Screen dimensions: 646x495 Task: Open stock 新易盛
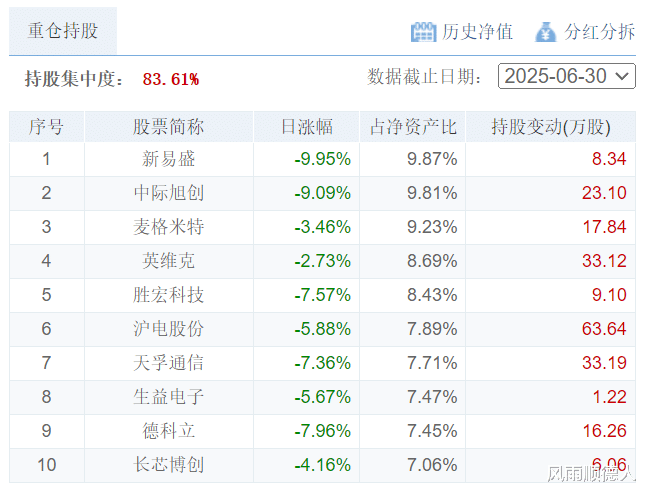click(169, 159)
